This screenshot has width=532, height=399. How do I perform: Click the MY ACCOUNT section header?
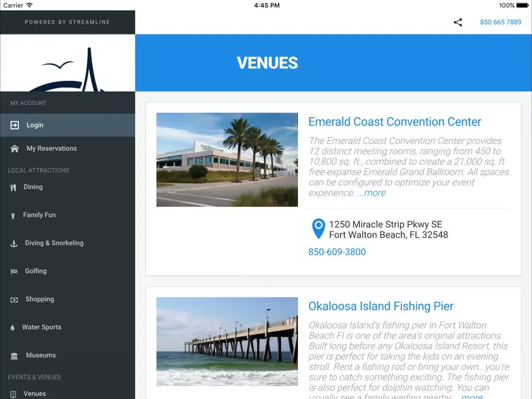click(x=29, y=103)
